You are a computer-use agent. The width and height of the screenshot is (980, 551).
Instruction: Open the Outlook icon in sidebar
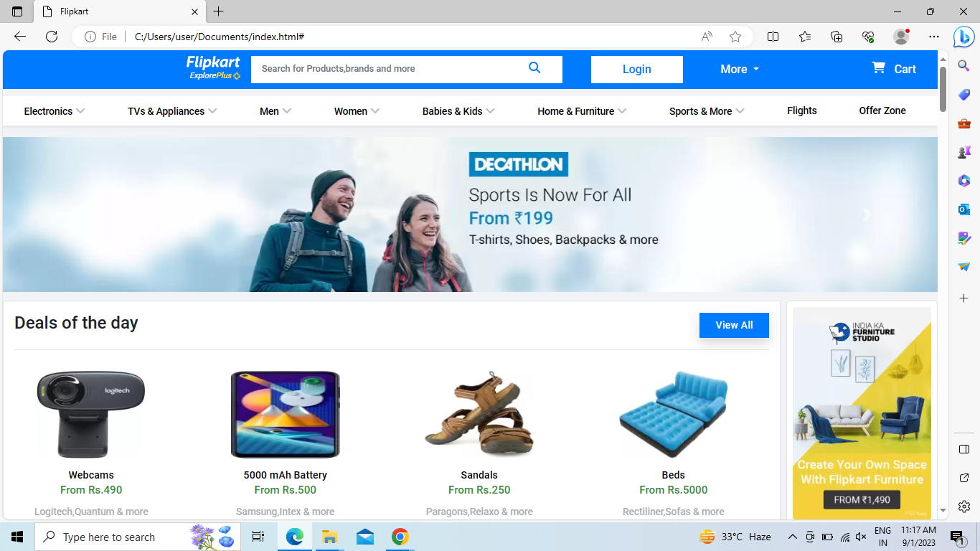click(x=964, y=209)
